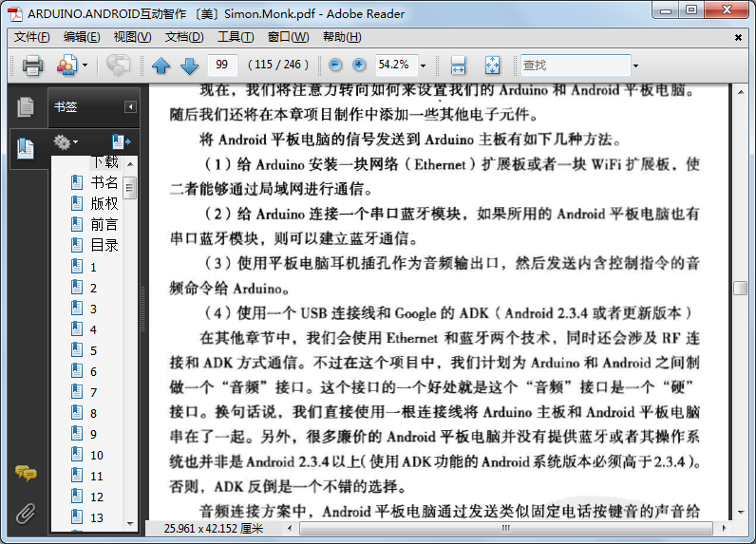This screenshot has height=544, width=756.
Task: Click the fit width scrolling icon
Action: [458, 66]
